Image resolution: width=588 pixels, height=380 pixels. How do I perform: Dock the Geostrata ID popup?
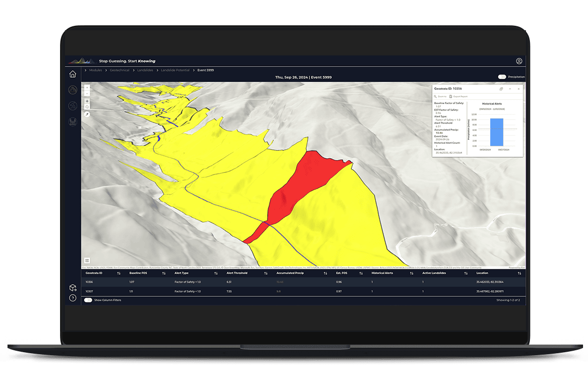click(501, 89)
